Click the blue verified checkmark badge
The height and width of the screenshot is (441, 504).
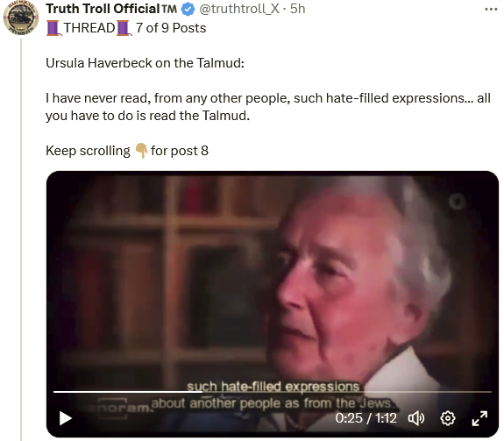(x=188, y=9)
